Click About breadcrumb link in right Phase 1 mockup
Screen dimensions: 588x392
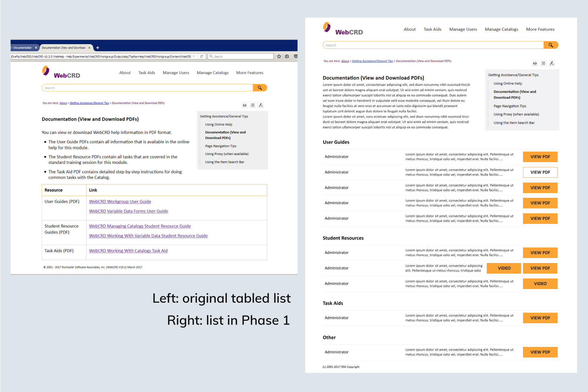click(345, 61)
